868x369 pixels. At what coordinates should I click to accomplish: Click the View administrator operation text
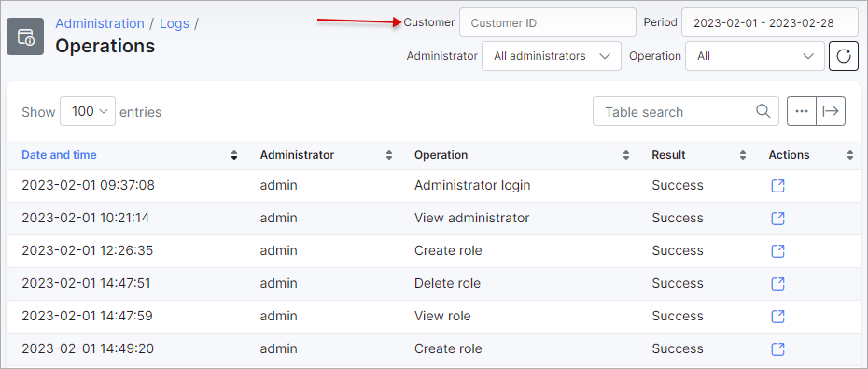(x=471, y=218)
